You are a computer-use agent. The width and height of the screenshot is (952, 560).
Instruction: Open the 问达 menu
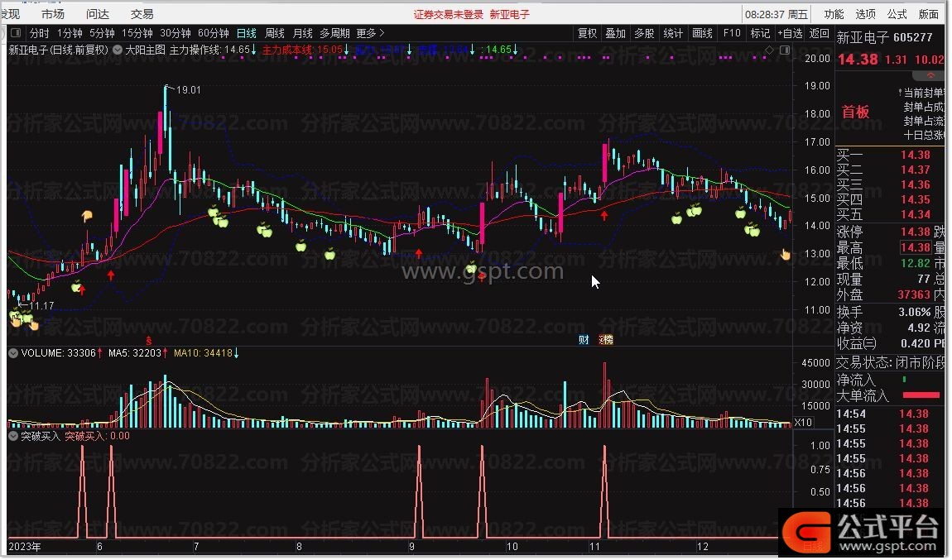97,13
